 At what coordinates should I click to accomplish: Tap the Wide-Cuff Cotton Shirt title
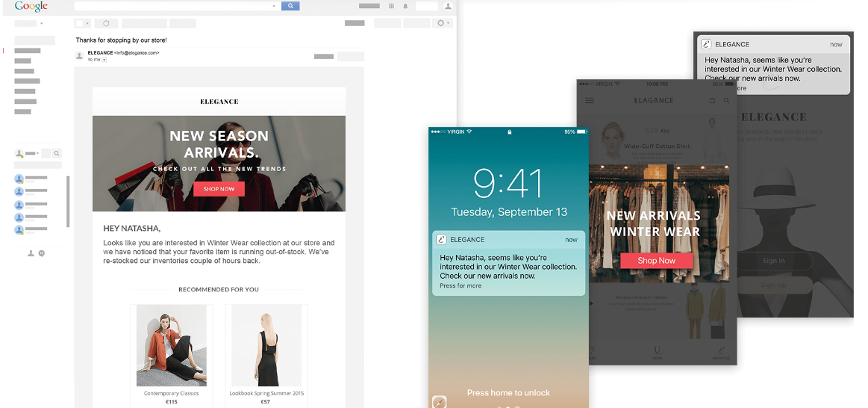click(657, 146)
